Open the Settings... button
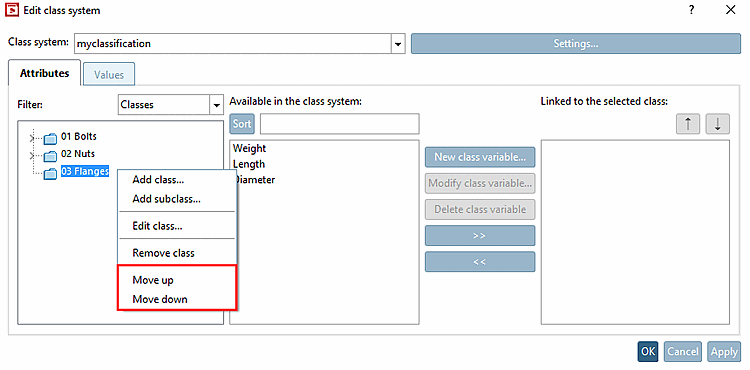 coord(576,44)
